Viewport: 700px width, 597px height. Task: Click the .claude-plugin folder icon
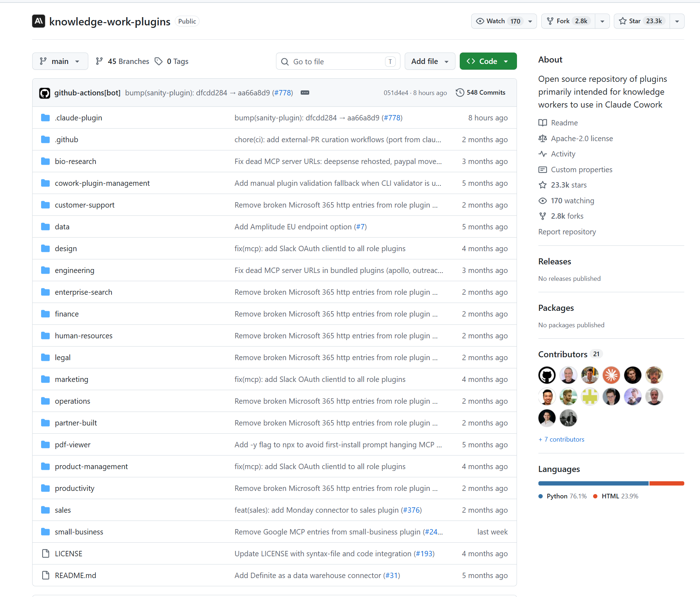[x=45, y=118]
